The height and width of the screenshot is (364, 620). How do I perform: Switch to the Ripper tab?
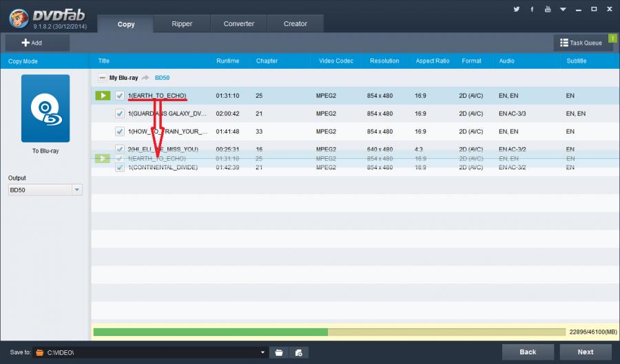point(183,24)
